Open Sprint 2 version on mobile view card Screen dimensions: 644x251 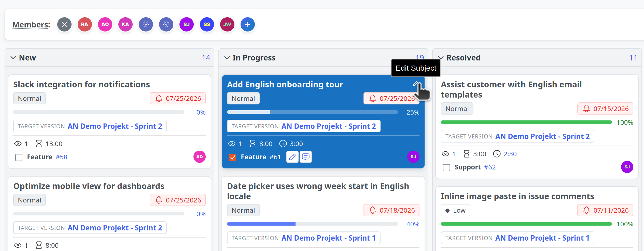point(115,228)
